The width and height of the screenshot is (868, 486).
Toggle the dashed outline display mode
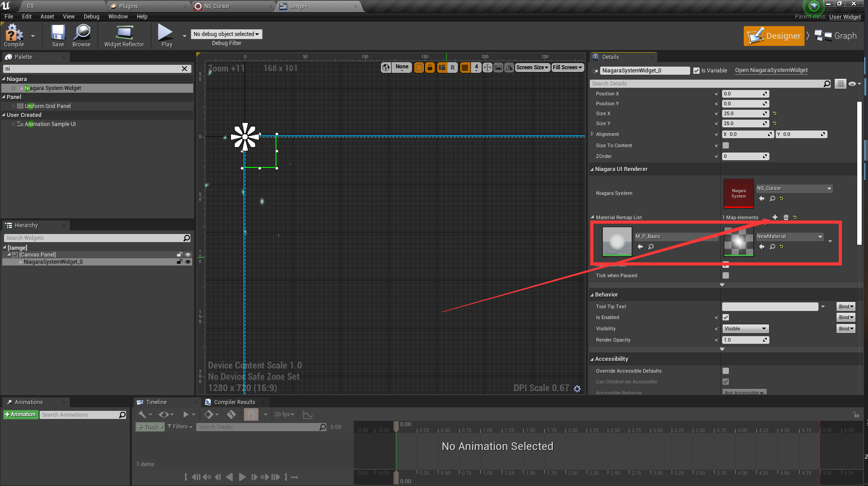click(x=419, y=67)
